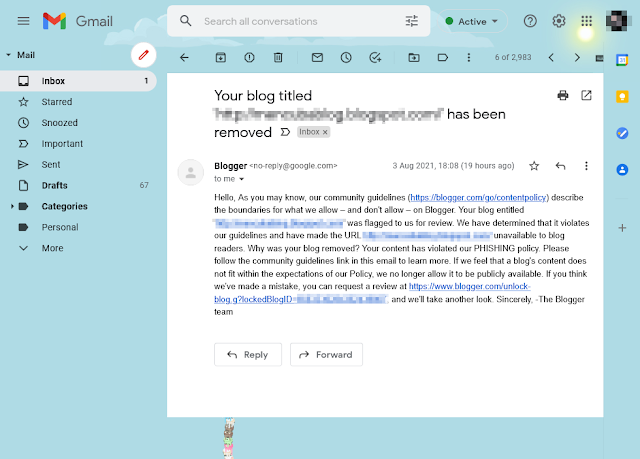Open Settings gear icon
The image size is (640, 459).
558,21
